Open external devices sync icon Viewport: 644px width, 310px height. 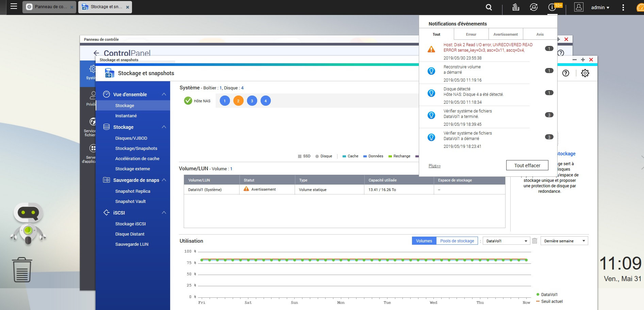[x=534, y=7]
